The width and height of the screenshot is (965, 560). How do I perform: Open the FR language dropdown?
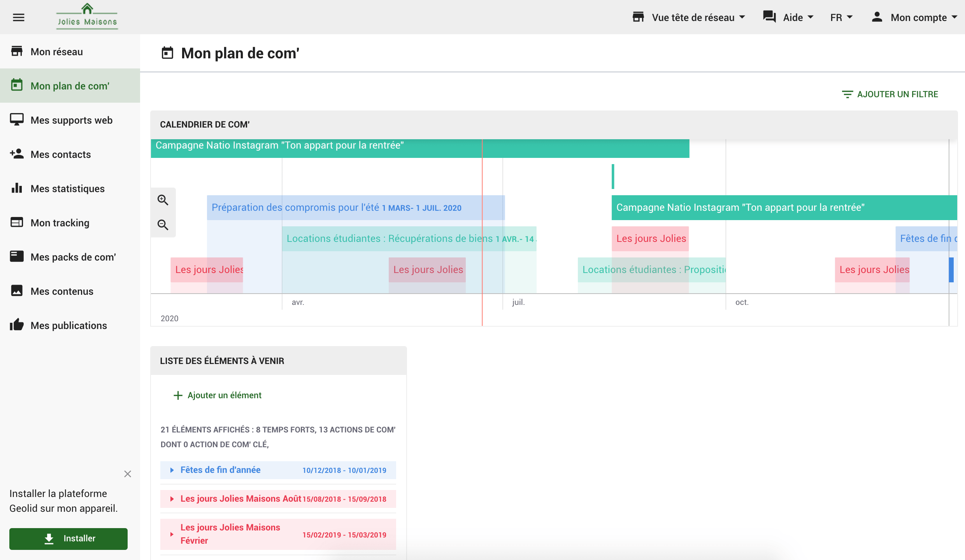tap(841, 17)
